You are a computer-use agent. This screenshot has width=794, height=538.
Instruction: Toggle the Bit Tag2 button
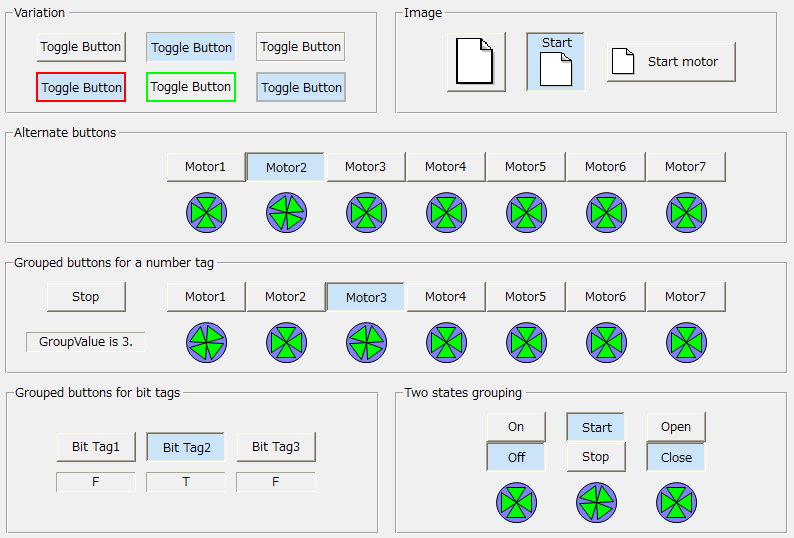click(x=186, y=447)
